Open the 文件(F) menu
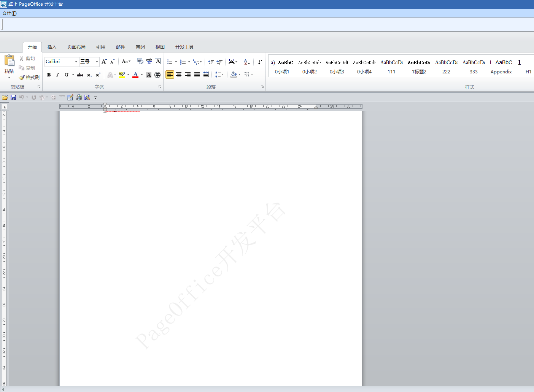Screen dimensions: 534x392 10,13
